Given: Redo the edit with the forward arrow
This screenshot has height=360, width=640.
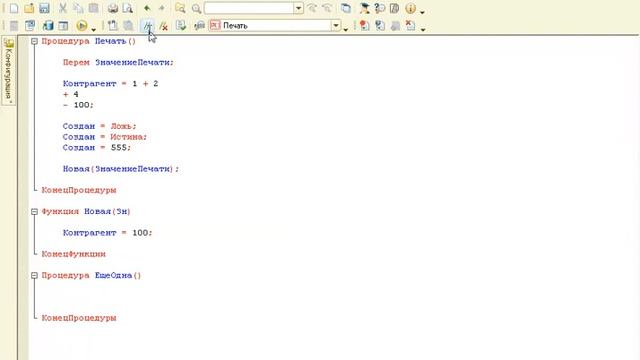Looking at the screenshot, I should [x=162, y=8].
